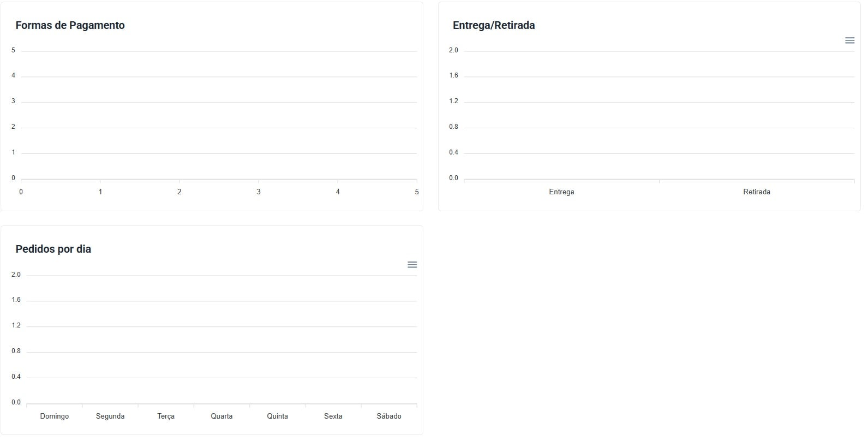Click the Formas de Pagamento chart title
Viewport: 868px width, 441px height.
[70, 25]
